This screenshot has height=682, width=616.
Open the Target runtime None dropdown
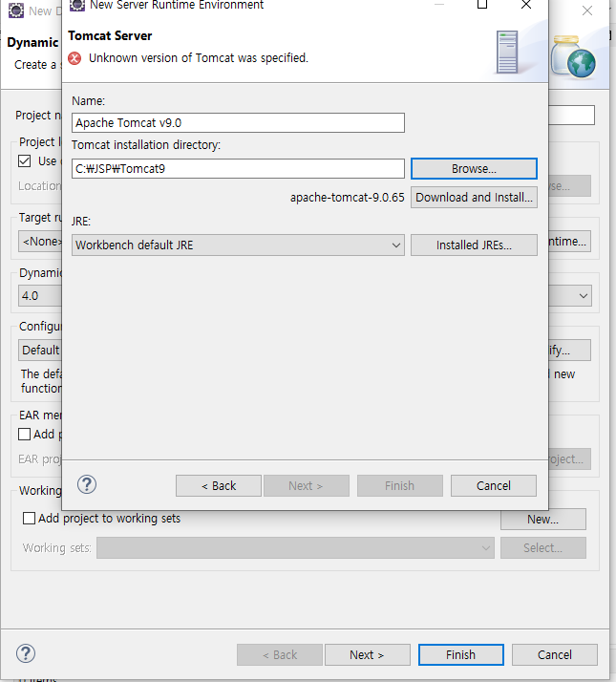click(x=40, y=242)
